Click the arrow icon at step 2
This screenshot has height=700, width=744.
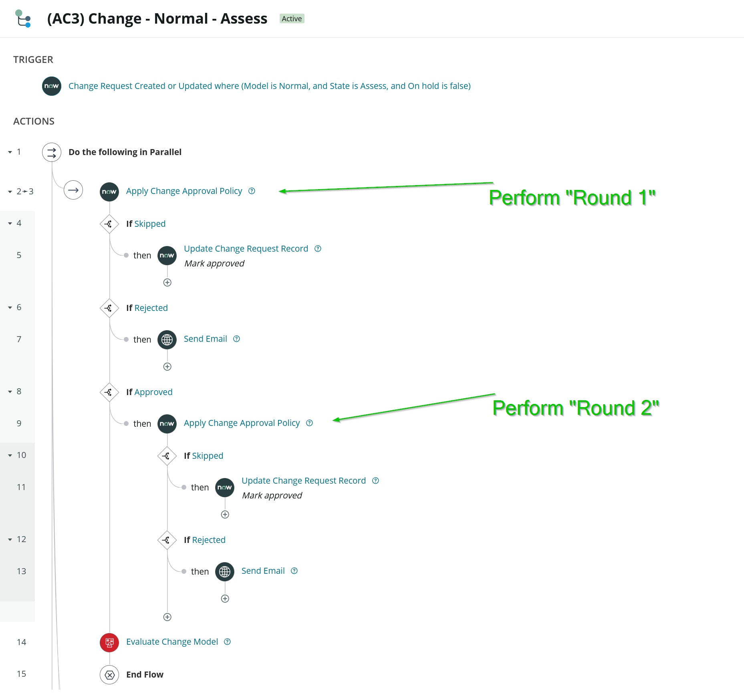[x=73, y=190]
